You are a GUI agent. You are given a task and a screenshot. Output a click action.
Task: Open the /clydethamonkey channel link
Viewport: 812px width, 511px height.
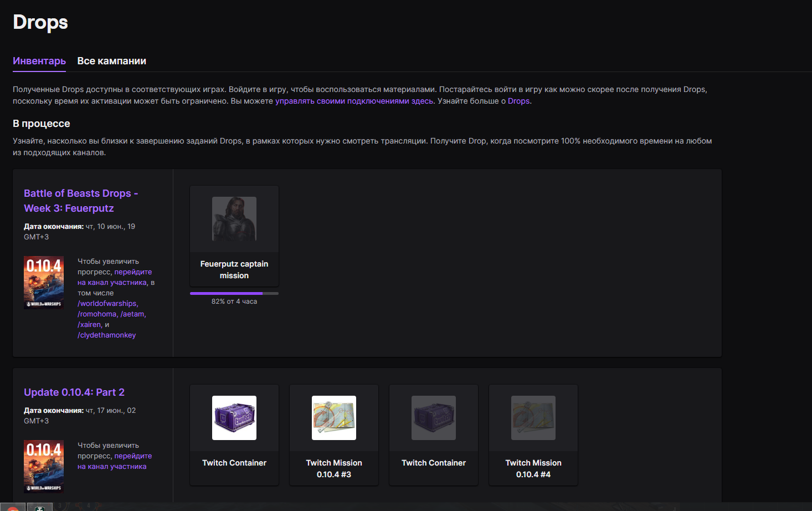point(106,335)
